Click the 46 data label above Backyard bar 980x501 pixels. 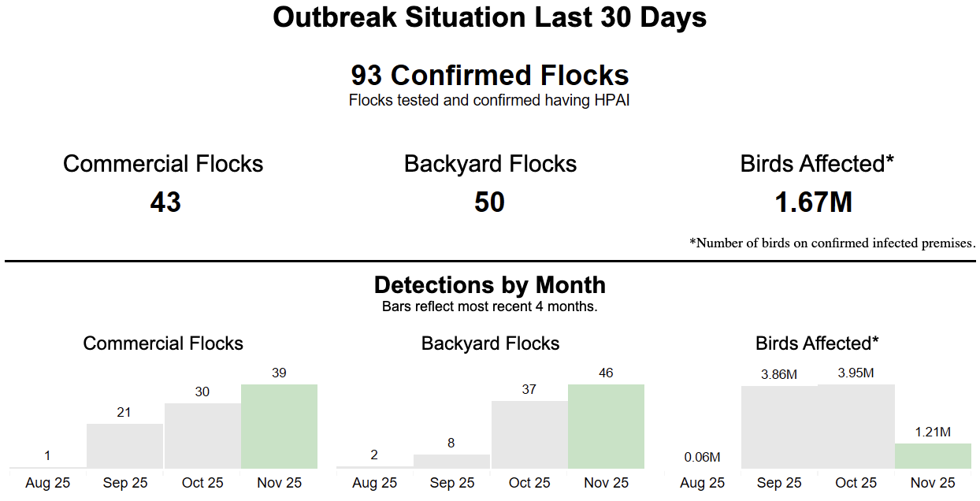(x=606, y=373)
